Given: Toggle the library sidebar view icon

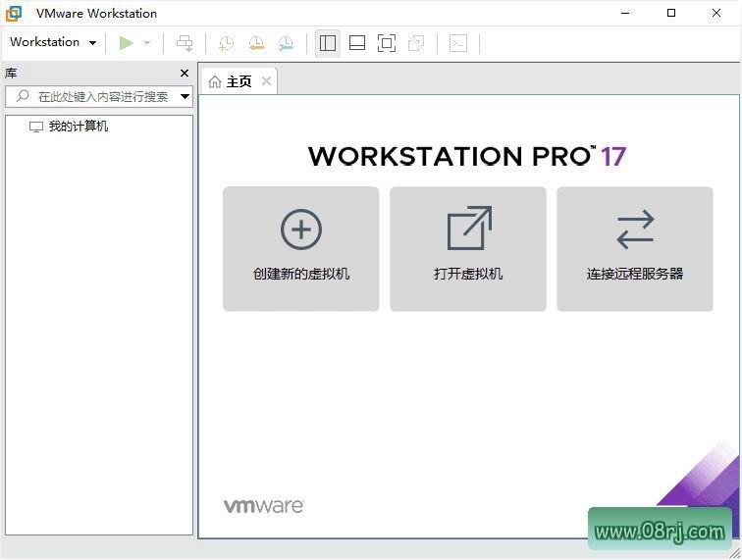Looking at the screenshot, I should pos(328,43).
